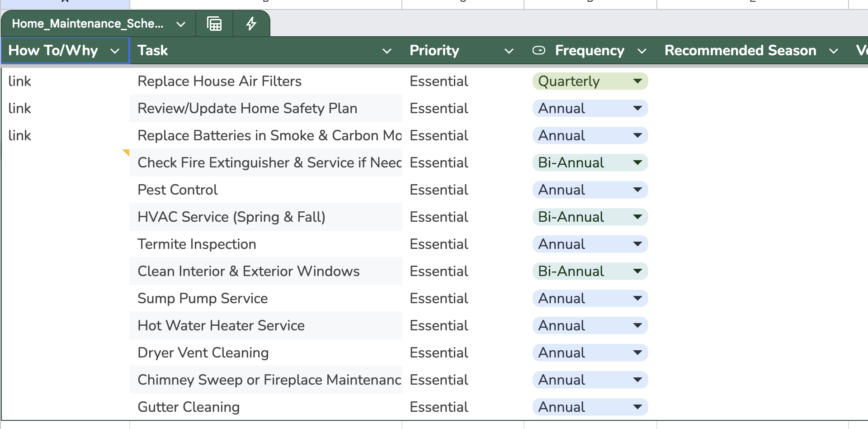Click the lightning bolt quick actions icon

[x=251, y=24]
